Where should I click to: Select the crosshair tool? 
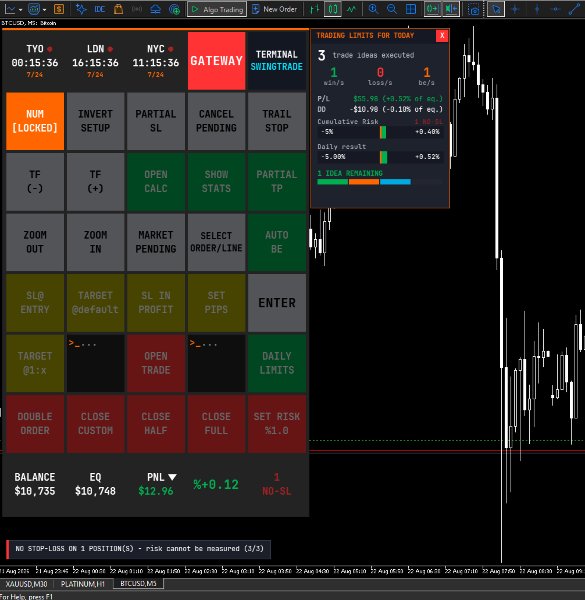pyautogui.click(x=515, y=9)
